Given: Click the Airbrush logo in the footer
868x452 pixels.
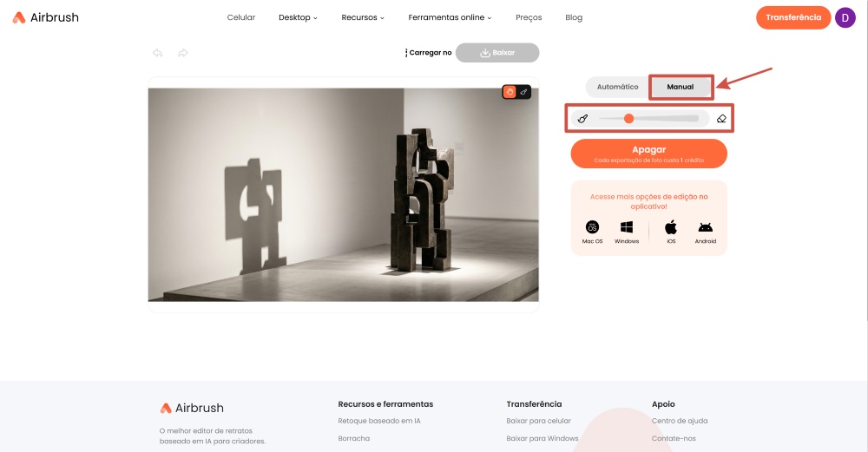Looking at the screenshot, I should 192,409.
